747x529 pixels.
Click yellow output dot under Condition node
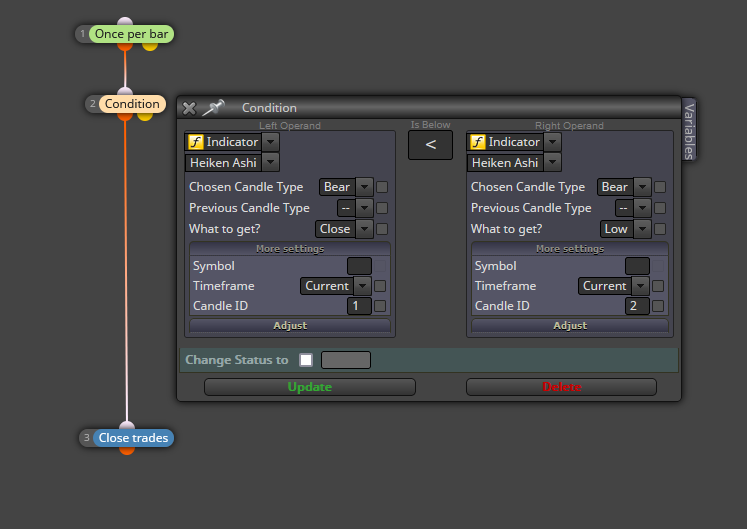click(145, 116)
